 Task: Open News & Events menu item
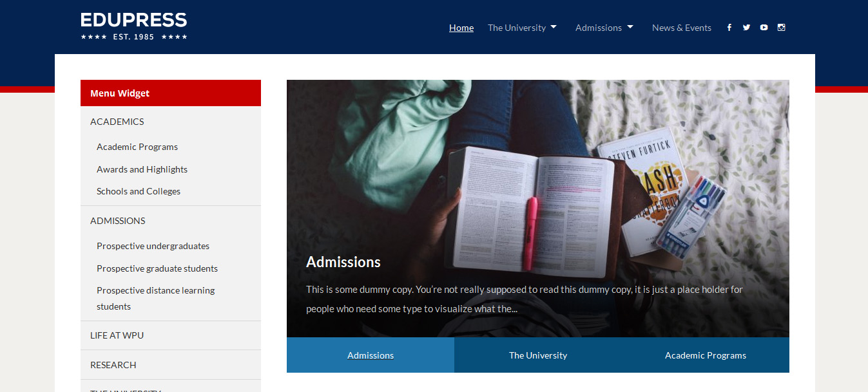[682, 28]
